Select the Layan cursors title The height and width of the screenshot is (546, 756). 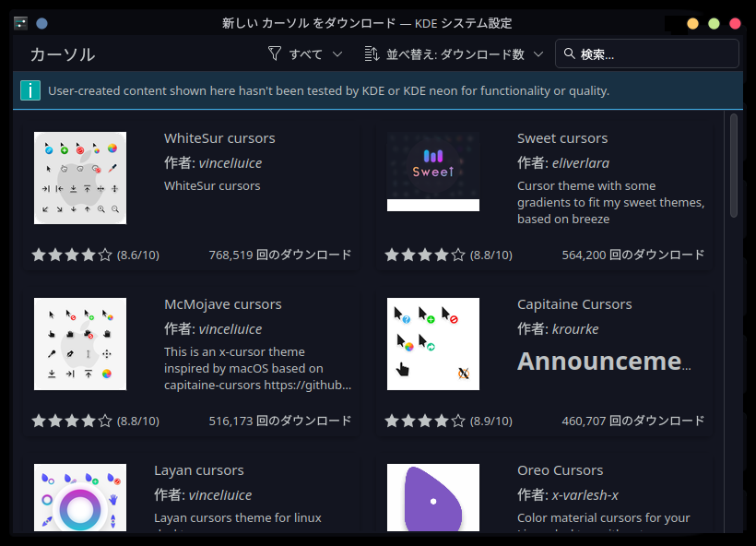[x=198, y=470]
